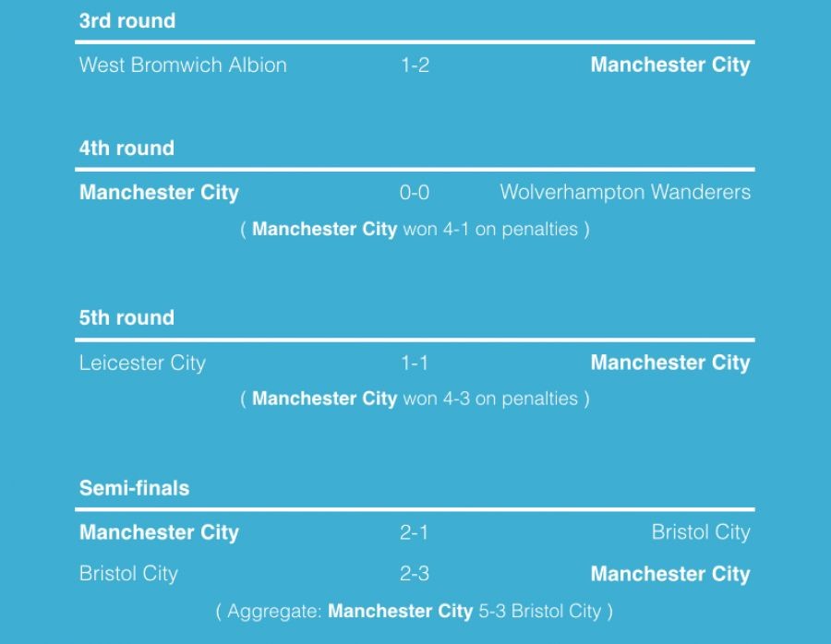Open Wolverhampton Wanderers team name
This screenshot has width=831, height=644.
[x=625, y=192]
